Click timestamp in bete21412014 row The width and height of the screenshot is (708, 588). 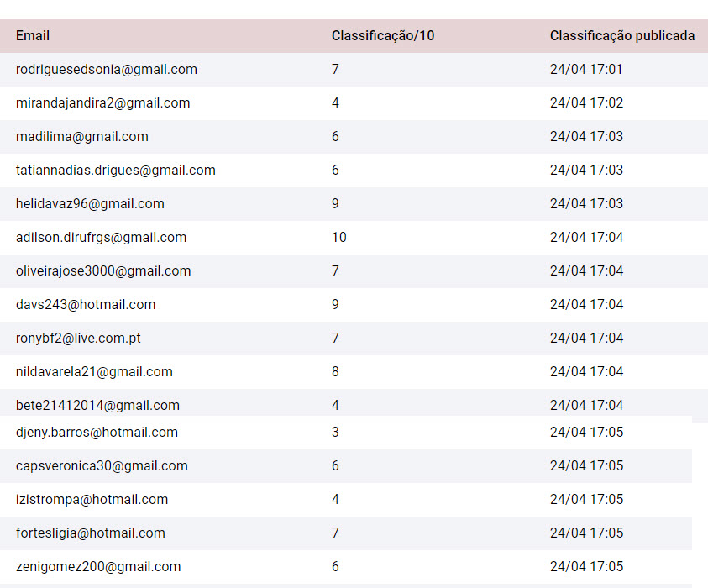pyautogui.click(x=586, y=405)
